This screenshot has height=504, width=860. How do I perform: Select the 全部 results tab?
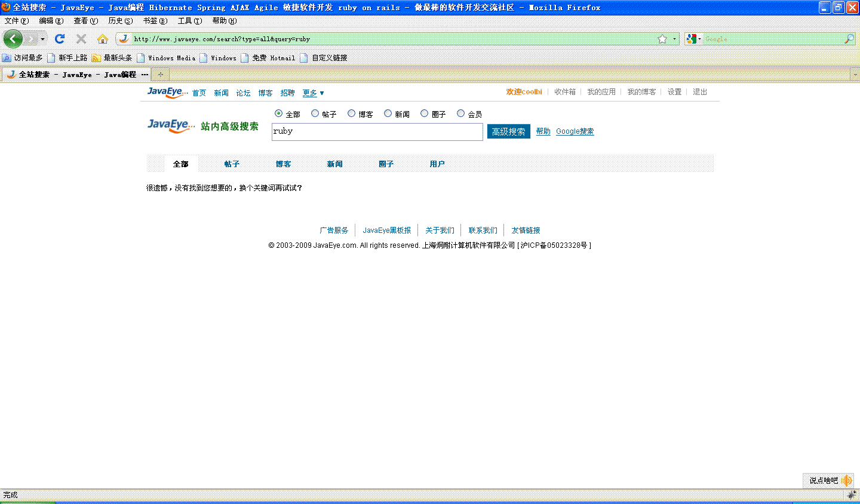click(181, 164)
